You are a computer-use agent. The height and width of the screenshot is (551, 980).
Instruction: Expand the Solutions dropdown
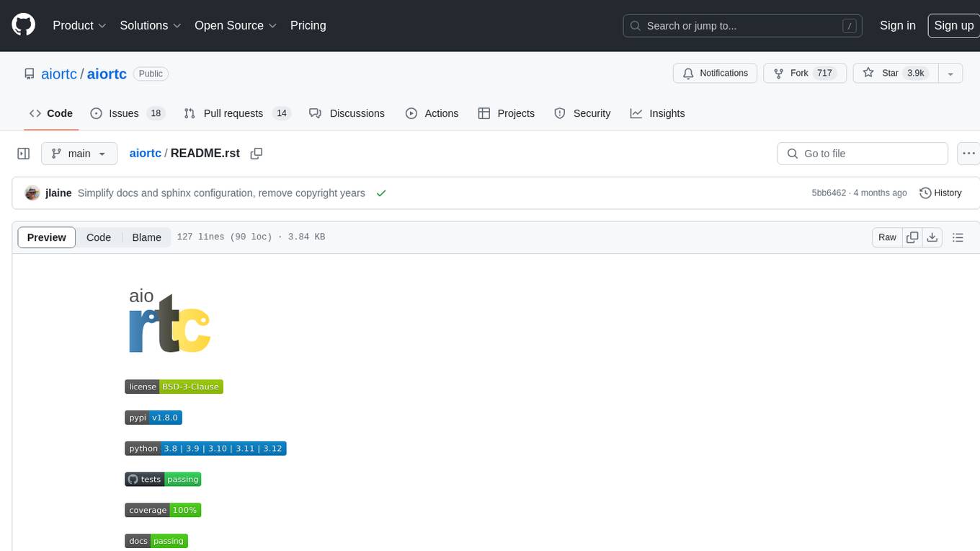(151, 25)
